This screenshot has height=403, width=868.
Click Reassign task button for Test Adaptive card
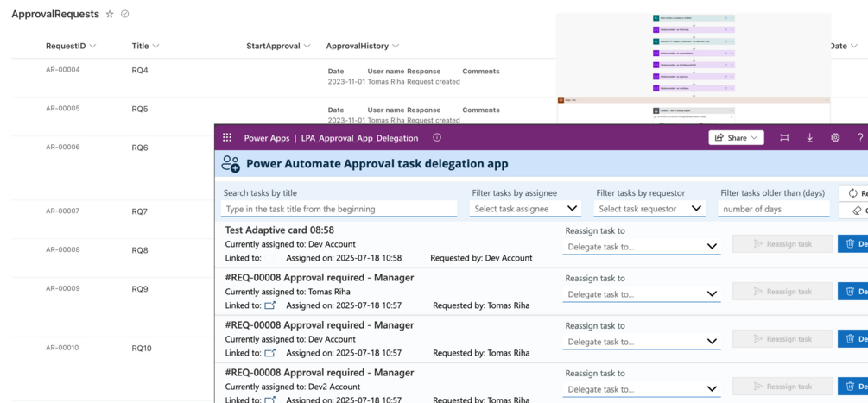coord(782,244)
